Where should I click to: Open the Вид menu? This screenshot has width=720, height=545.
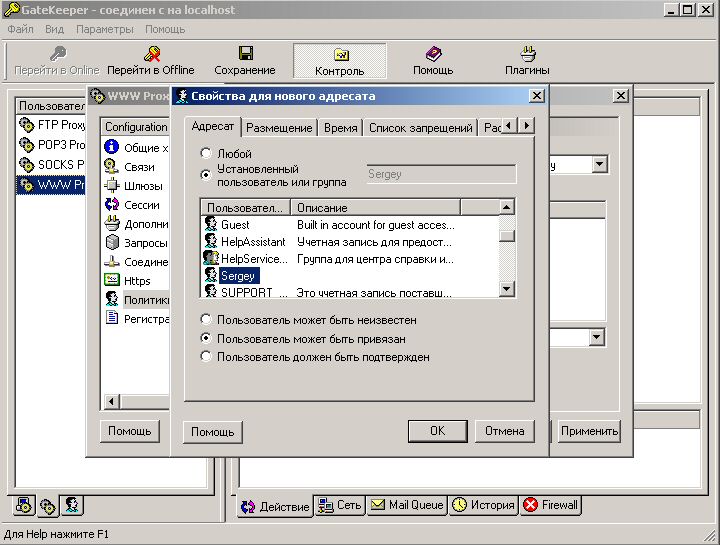[54, 29]
